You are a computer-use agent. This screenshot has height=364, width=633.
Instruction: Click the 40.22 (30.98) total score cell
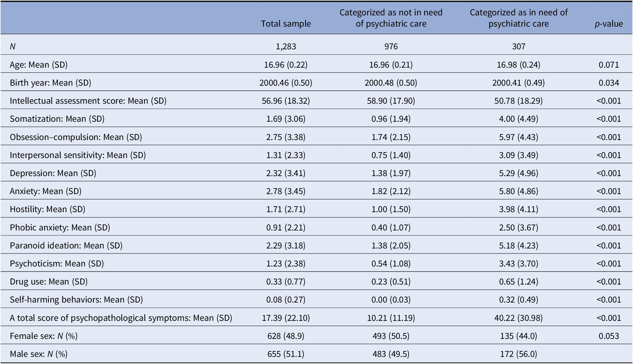point(519,318)
